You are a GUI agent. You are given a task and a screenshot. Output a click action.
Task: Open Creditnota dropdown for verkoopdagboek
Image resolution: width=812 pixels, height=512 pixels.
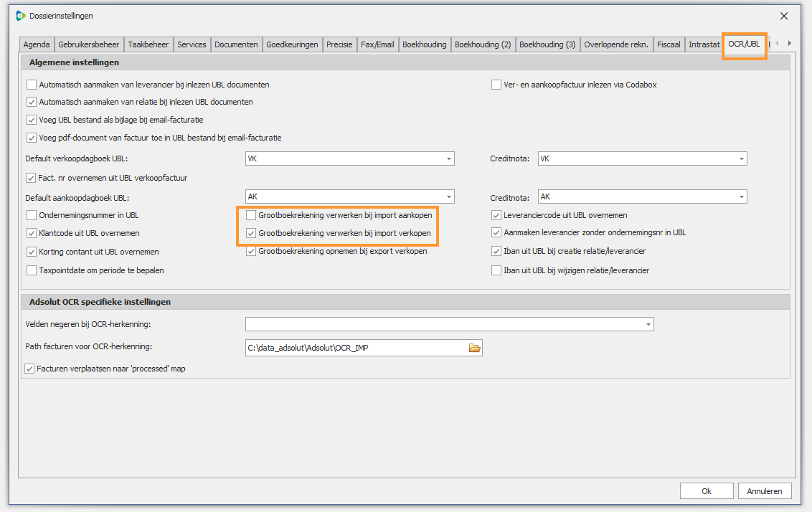(x=741, y=158)
